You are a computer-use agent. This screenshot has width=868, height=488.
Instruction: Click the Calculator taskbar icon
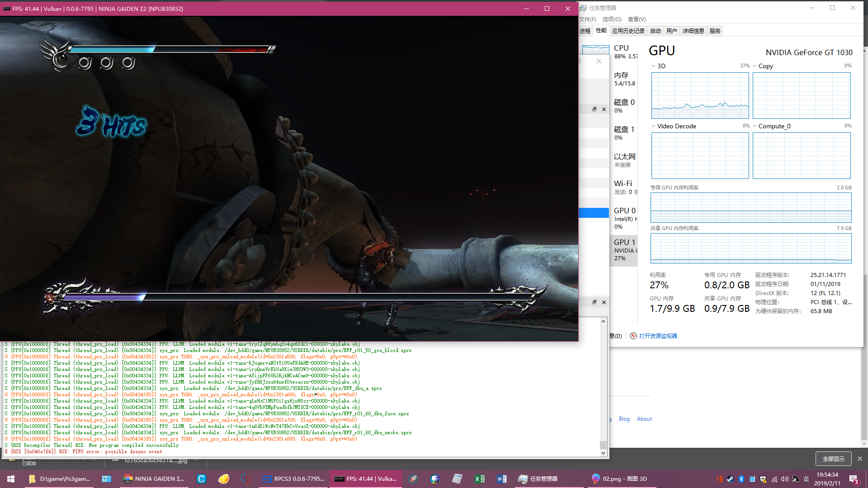457,479
